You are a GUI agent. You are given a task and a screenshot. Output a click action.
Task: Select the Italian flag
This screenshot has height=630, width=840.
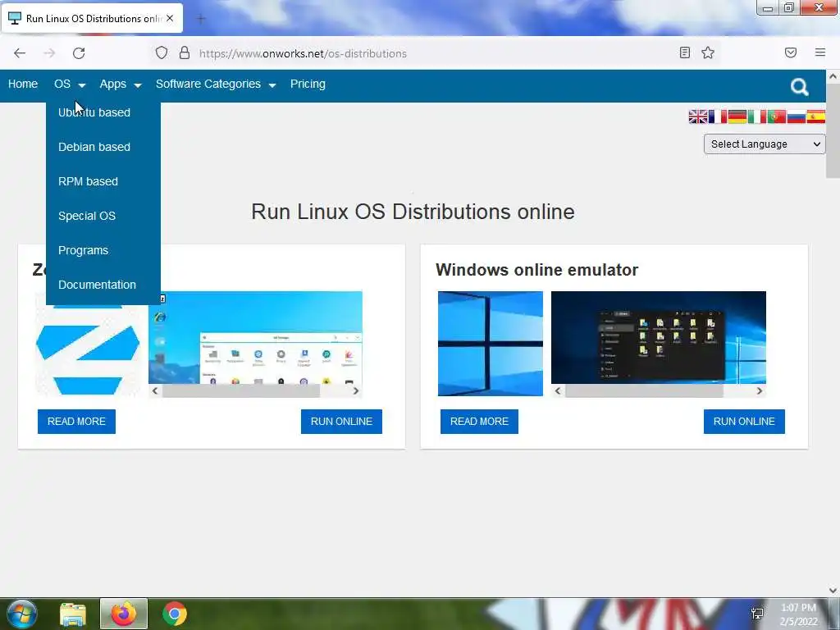tap(757, 116)
